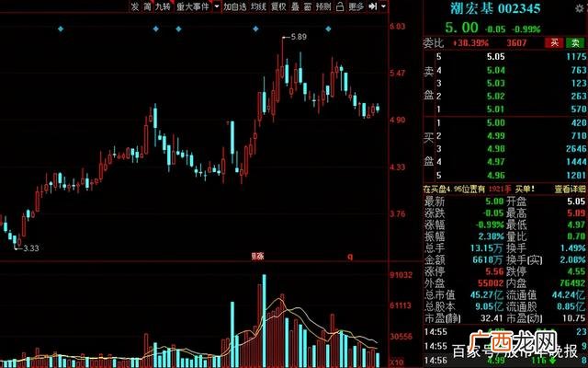Click the 外盘 value 55002
588x368 pixels.
click(491, 282)
